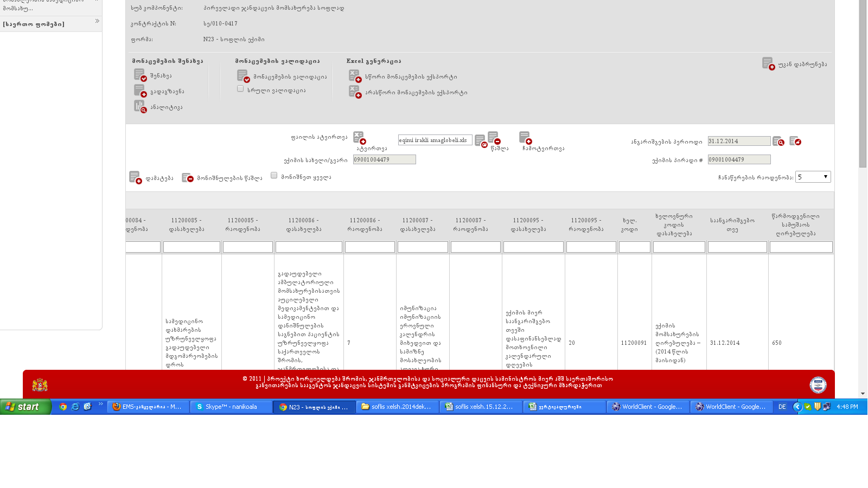The image size is (868, 488).
Task: Expand the quick launch chevron in taskbar
Action: point(101,404)
